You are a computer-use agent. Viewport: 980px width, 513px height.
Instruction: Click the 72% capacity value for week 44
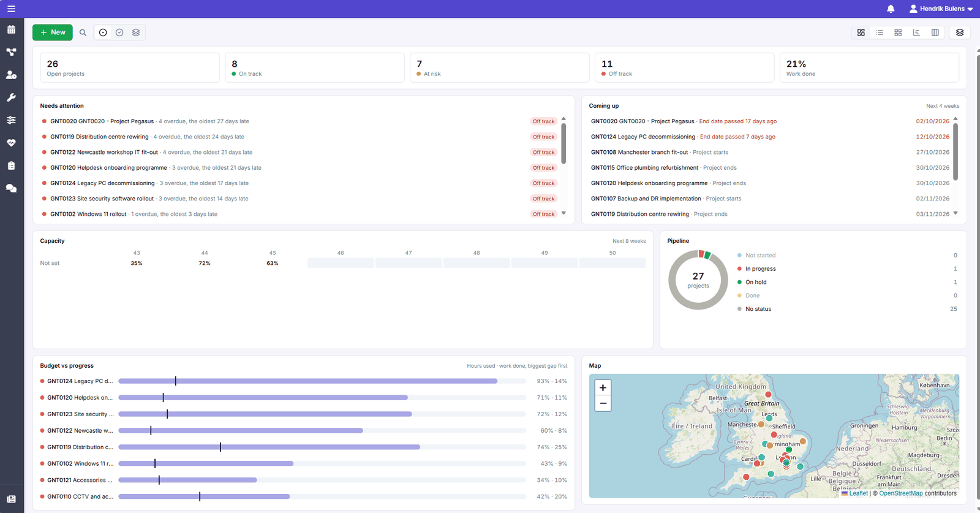click(x=205, y=264)
